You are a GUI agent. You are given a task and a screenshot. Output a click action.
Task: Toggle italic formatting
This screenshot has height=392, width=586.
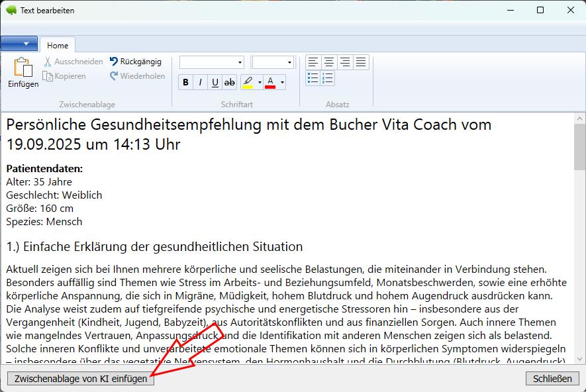coord(200,83)
